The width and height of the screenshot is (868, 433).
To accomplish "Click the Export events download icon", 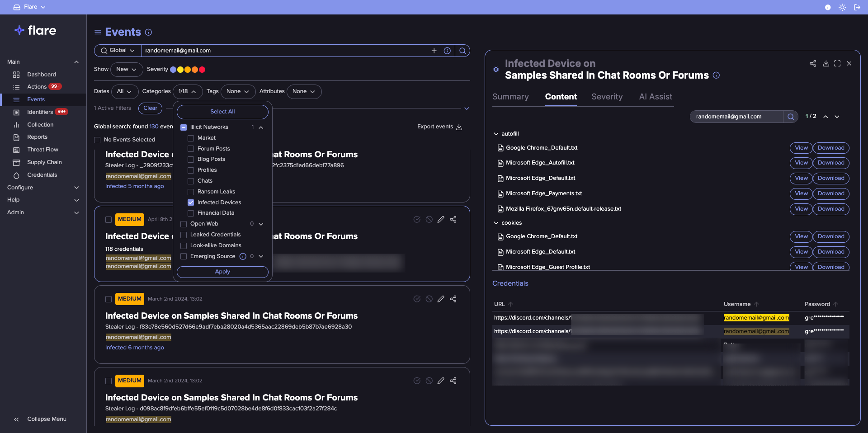I will click(x=459, y=127).
